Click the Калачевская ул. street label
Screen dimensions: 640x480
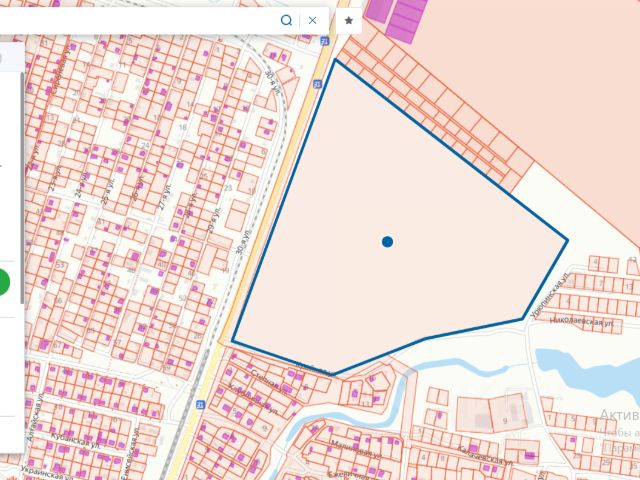point(485,455)
